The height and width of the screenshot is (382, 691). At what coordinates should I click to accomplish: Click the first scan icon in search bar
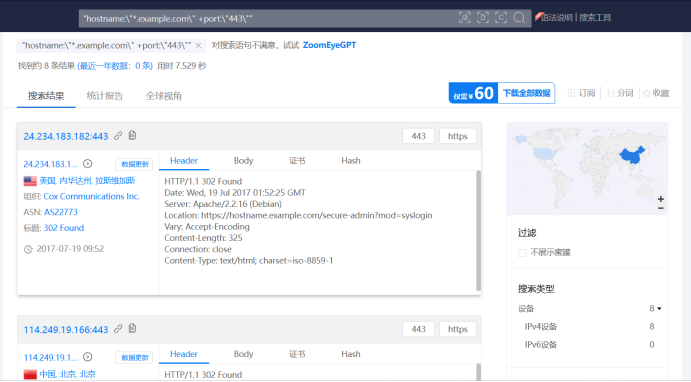(464, 18)
